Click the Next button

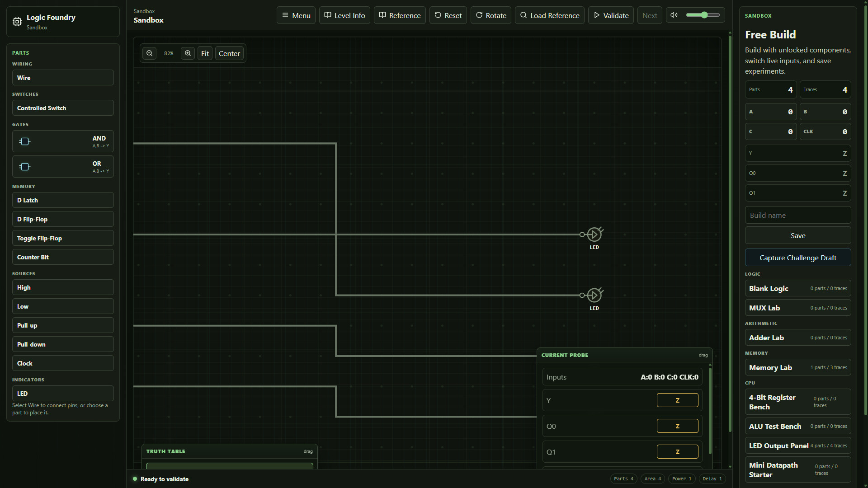coord(650,15)
